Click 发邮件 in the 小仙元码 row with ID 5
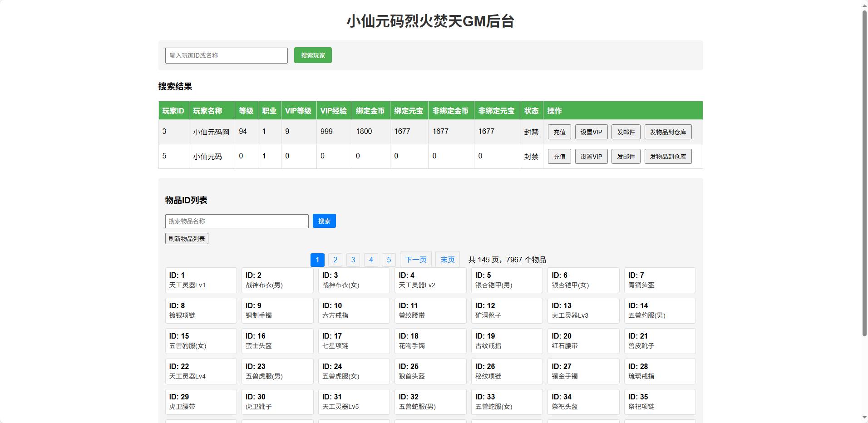 (626, 157)
